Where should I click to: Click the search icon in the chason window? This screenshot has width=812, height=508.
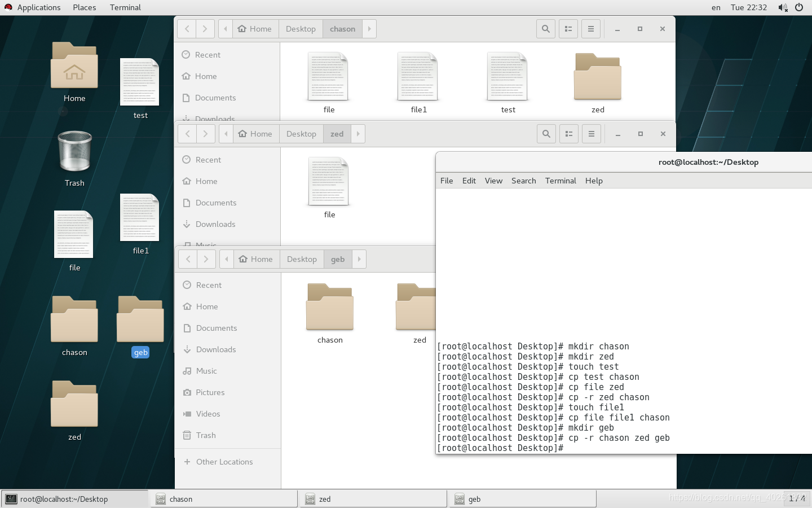545,29
